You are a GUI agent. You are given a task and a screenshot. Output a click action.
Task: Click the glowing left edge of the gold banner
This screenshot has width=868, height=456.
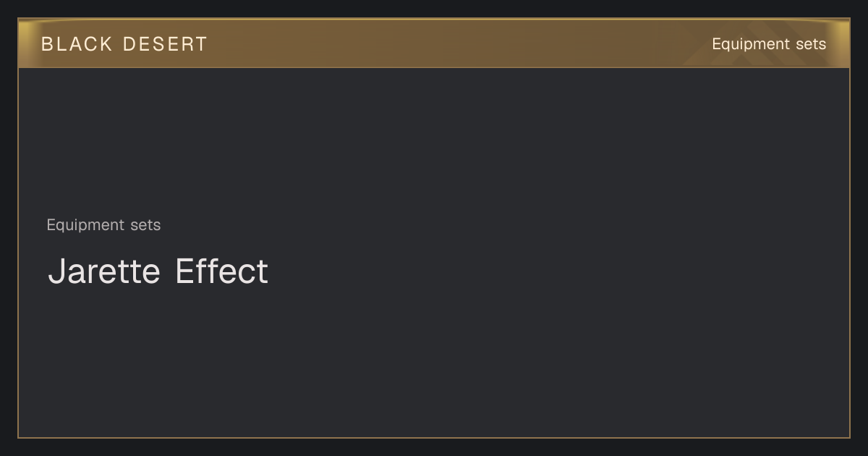26,43
